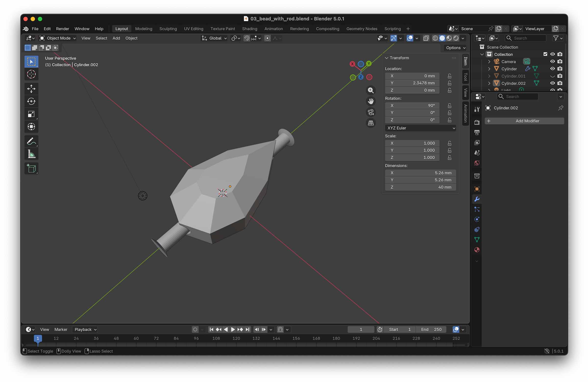588x382 pixels.
Task: Hide Cylinder.002 with its eye icon
Action: pos(552,83)
